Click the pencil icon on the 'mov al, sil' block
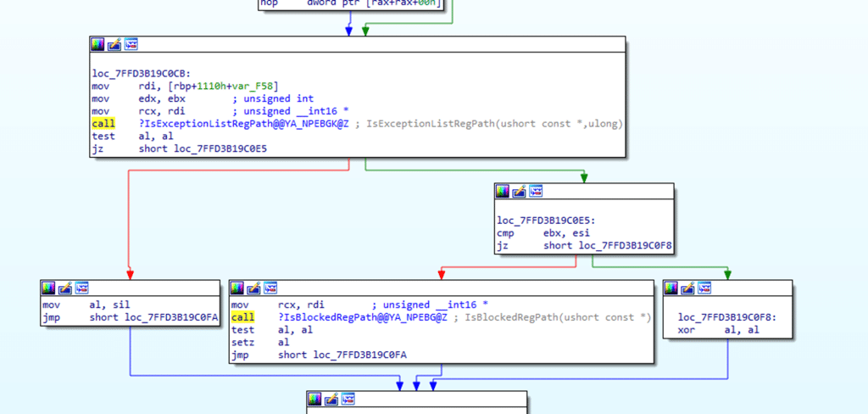 coord(64,288)
